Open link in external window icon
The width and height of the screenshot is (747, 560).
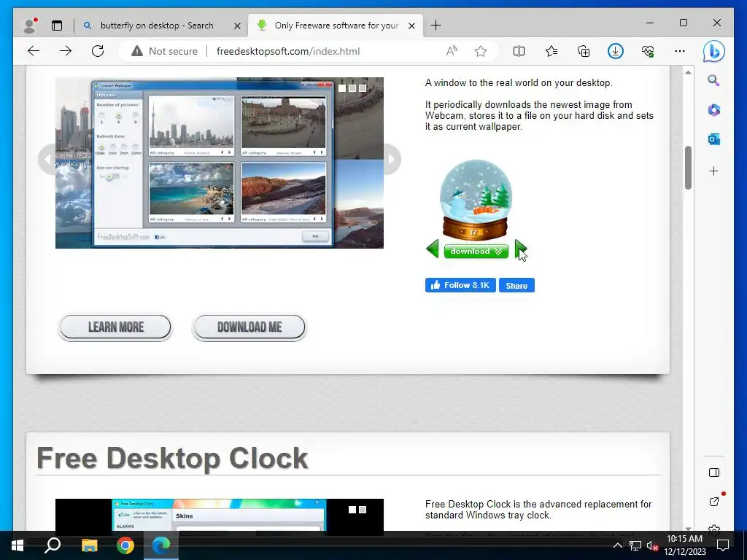coord(713,502)
